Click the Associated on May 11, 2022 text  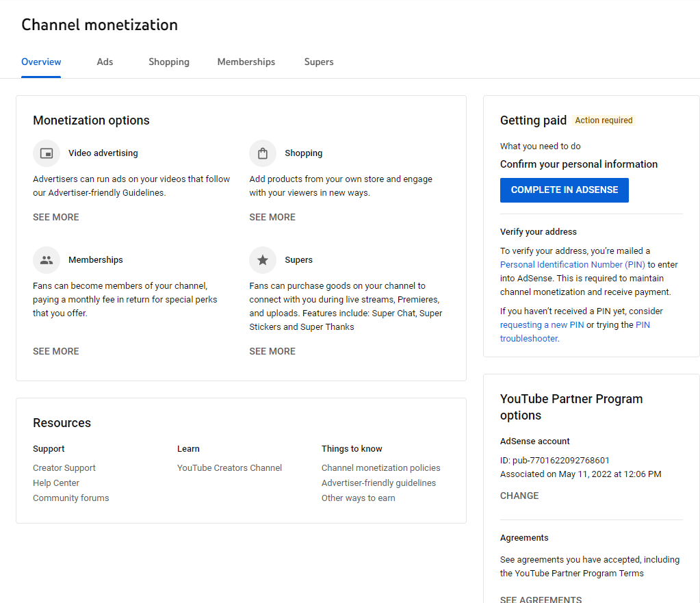[x=580, y=474]
